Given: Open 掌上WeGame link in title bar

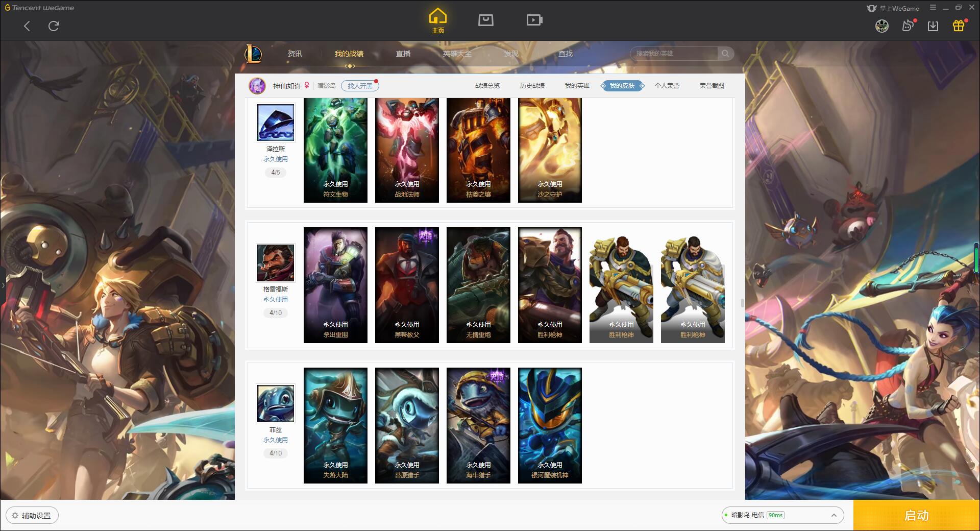Looking at the screenshot, I should [x=893, y=8].
